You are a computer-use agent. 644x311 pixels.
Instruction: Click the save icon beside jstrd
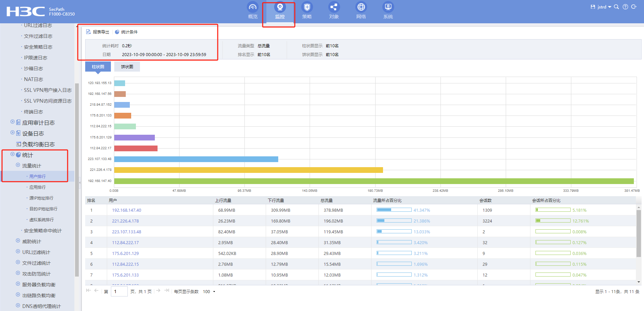point(593,7)
